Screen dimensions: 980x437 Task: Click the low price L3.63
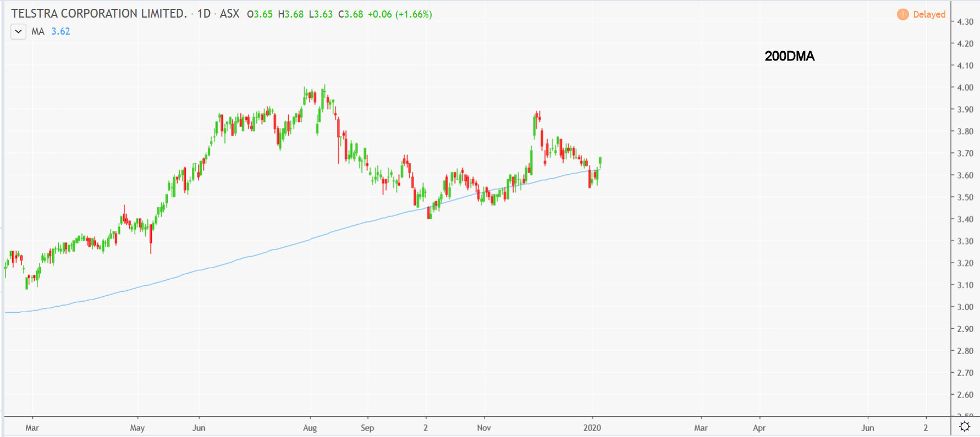321,14
